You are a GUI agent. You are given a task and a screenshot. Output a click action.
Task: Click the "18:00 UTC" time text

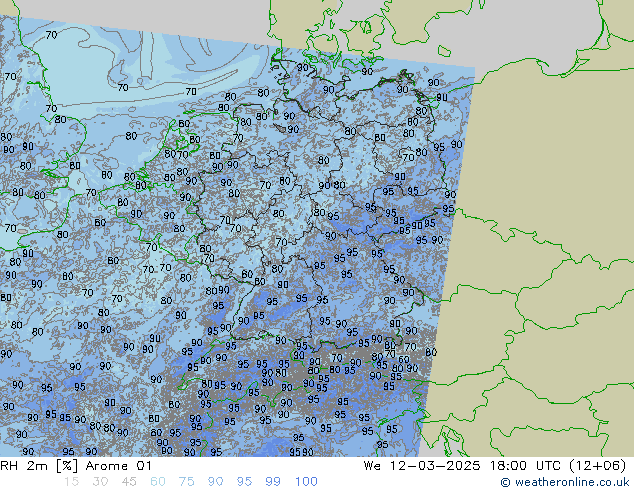(x=525, y=466)
